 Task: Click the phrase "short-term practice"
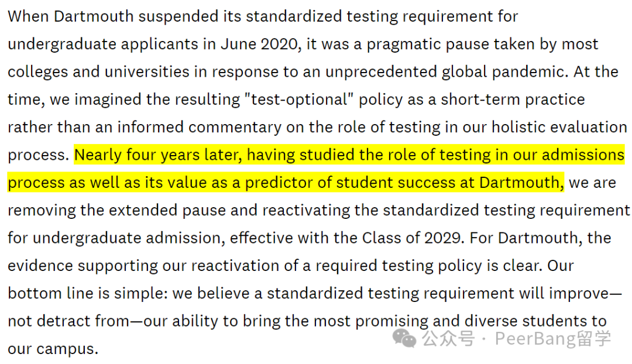coord(513,99)
